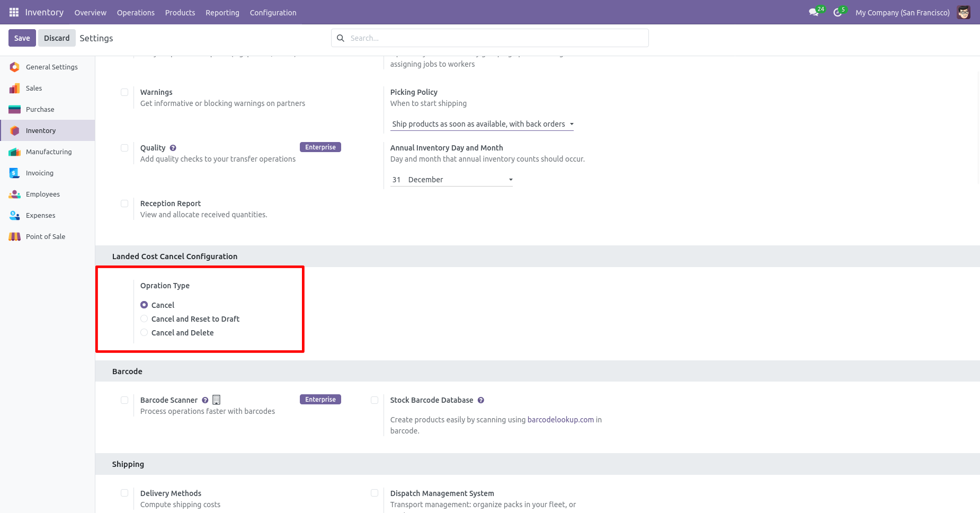Click the Quality Enterprise badge
Screen dimensions: 980x513
(x=320, y=147)
